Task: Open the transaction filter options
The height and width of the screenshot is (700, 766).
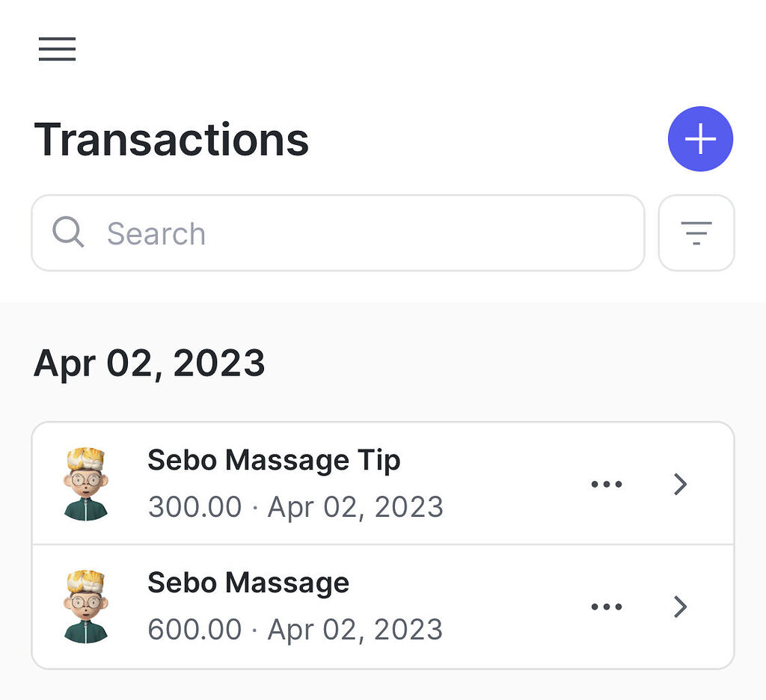Action: pos(696,233)
